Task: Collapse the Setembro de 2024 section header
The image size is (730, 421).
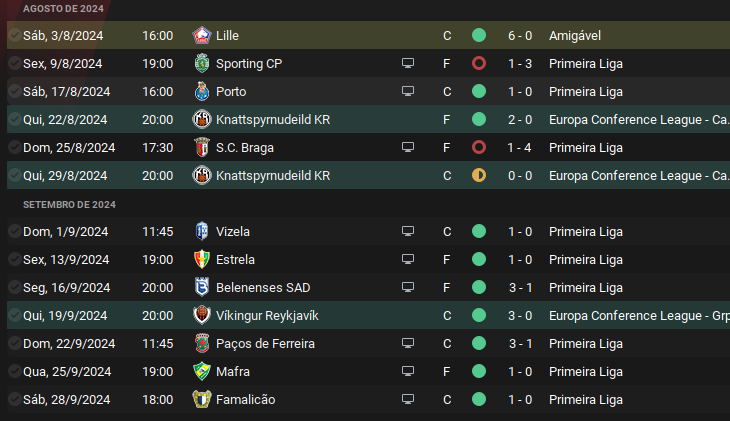Action: tap(69, 204)
